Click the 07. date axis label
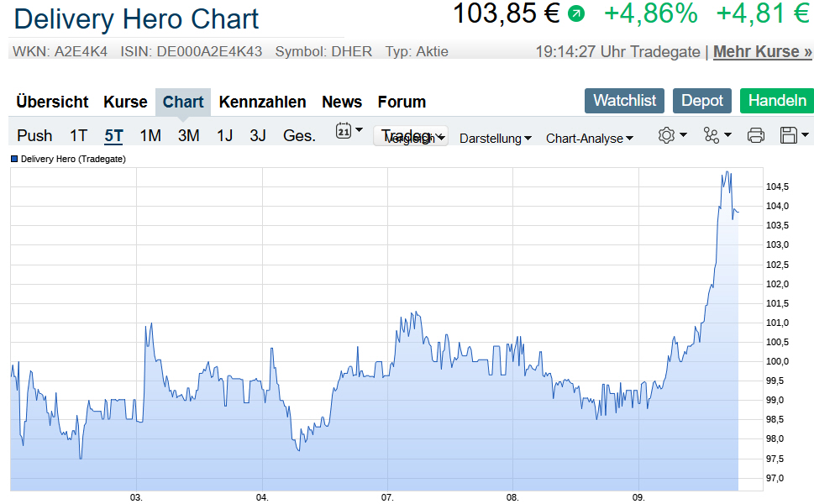 pos(387,497)
